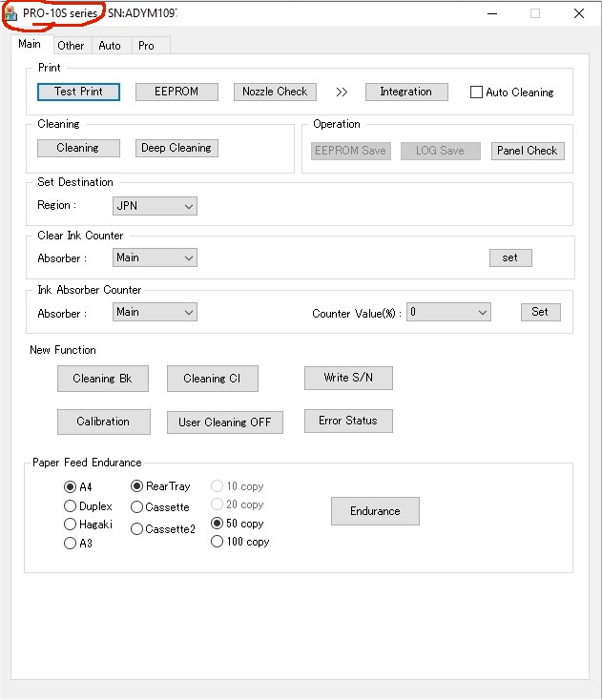Open the Auto tab
Screen dimensions: 602x700
(x=110, y=45)
